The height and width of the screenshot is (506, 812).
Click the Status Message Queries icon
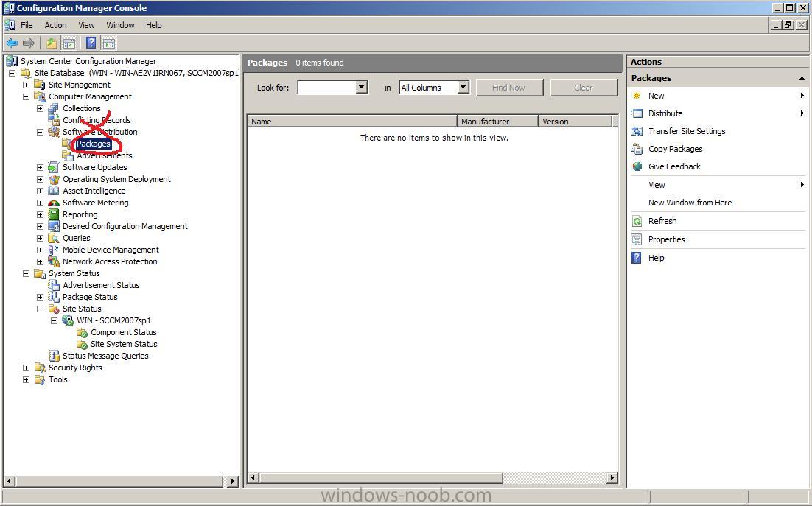[x=53, y=356]
